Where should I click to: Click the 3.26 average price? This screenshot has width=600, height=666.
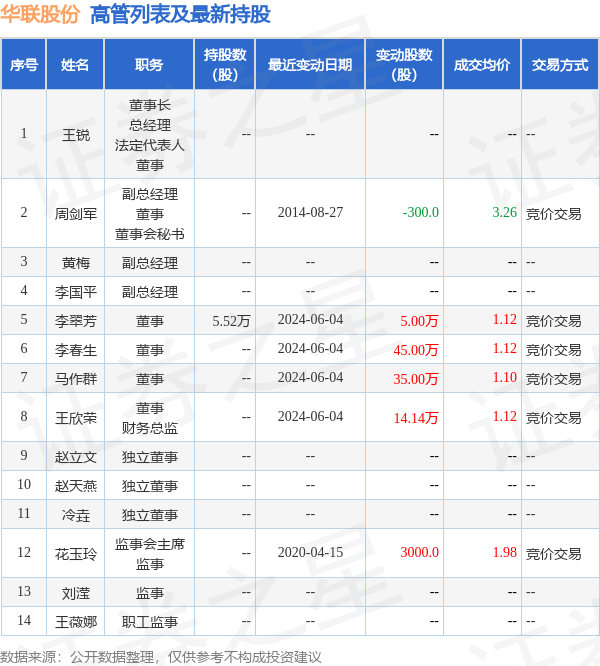coord(504,212)
